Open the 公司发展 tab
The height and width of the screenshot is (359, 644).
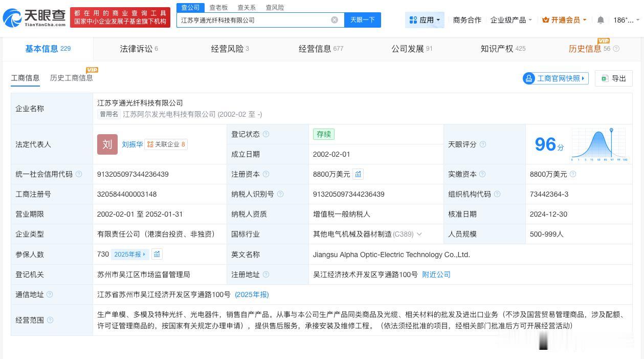(x=412, y=49)
